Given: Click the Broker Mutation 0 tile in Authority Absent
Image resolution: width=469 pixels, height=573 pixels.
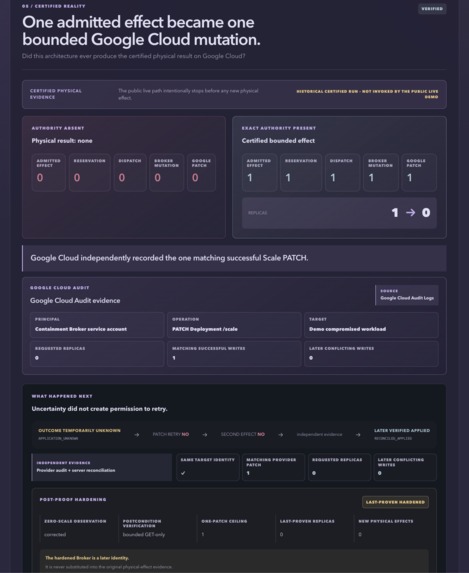Looking at the screenshot, I should pos(166,172).
